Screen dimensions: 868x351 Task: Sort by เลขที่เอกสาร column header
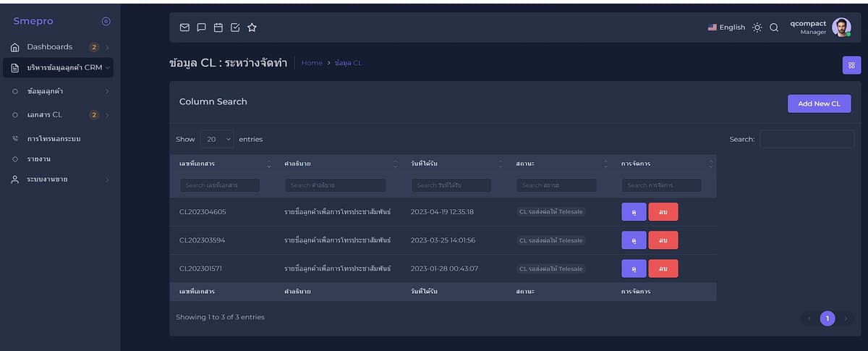click(x=223, y=164)
